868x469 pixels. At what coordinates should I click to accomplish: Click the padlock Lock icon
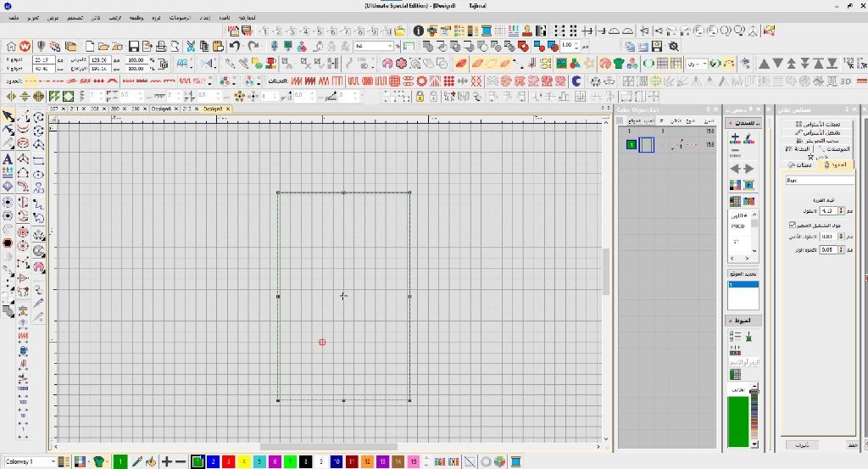420,97
